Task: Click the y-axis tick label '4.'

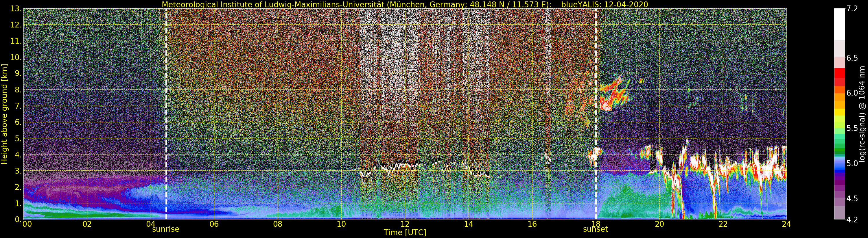Action: tap(18, 155)
